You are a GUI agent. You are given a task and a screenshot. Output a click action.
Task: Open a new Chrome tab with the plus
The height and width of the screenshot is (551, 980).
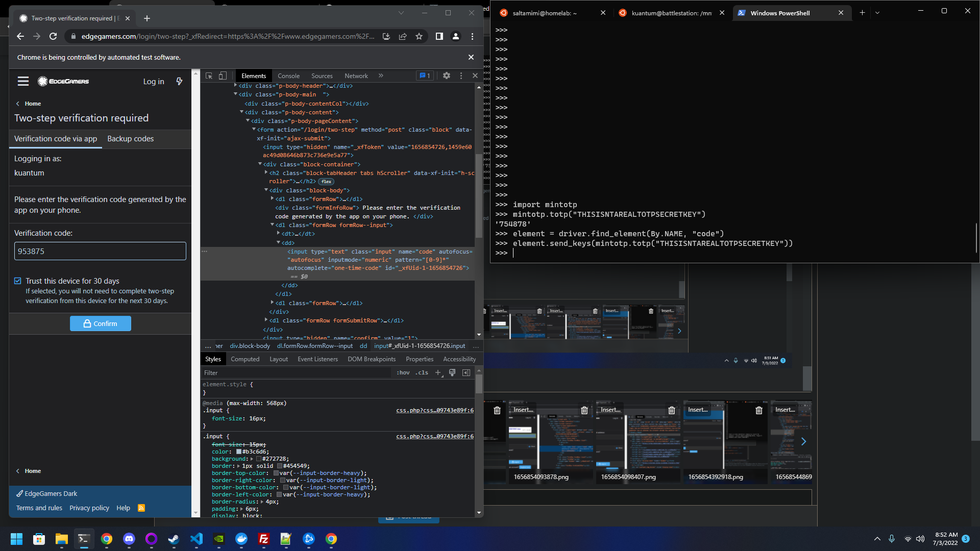point(147,18)
